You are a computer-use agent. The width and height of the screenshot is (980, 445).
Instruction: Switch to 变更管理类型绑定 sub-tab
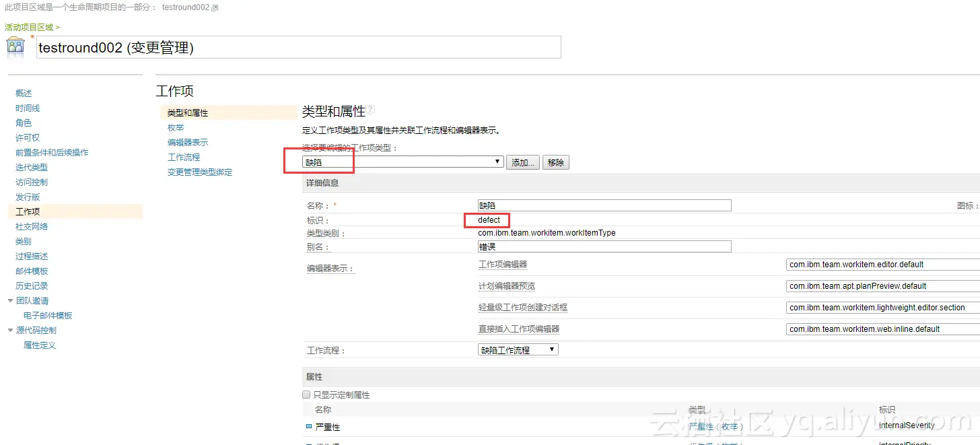tap(200, 172)
